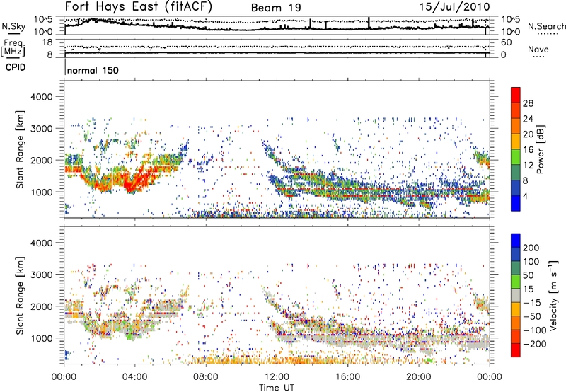Screen dimensions: 566x392
Task: Click the 'Beam 19' label
Action: (276, 8)
